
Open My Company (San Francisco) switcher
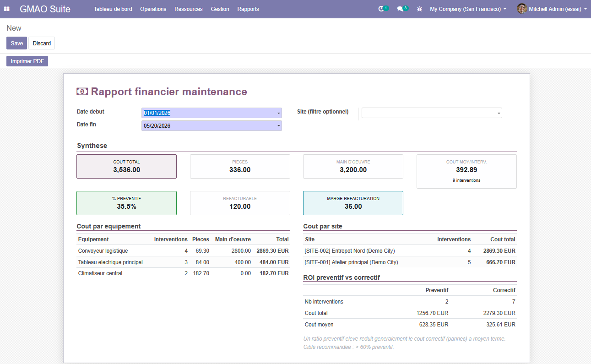coord(468,9)
